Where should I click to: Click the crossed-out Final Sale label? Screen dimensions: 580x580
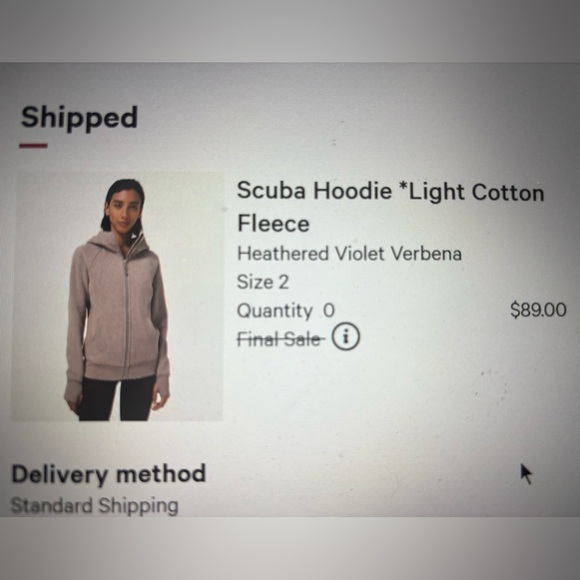pyautogui.click(x=281, y=339)
